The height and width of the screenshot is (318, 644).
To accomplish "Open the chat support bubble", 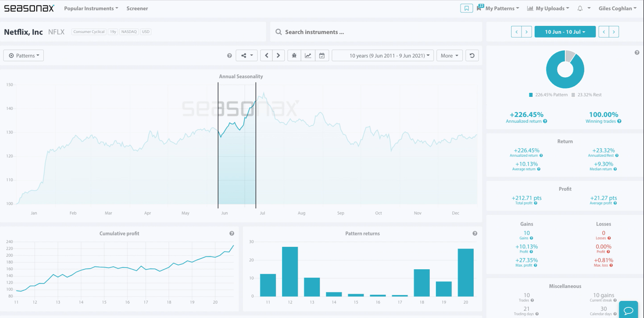I will pyautogui.click(x=628, y=310).
